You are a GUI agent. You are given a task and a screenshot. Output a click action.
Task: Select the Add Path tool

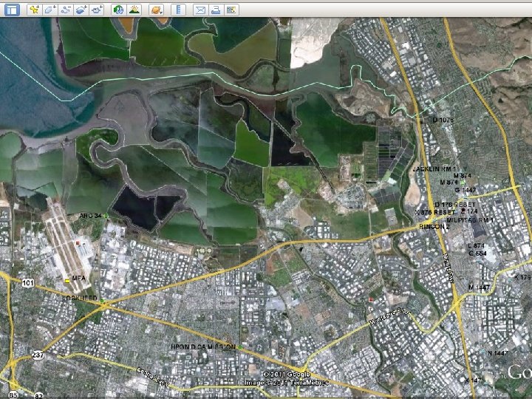[66, 10]
